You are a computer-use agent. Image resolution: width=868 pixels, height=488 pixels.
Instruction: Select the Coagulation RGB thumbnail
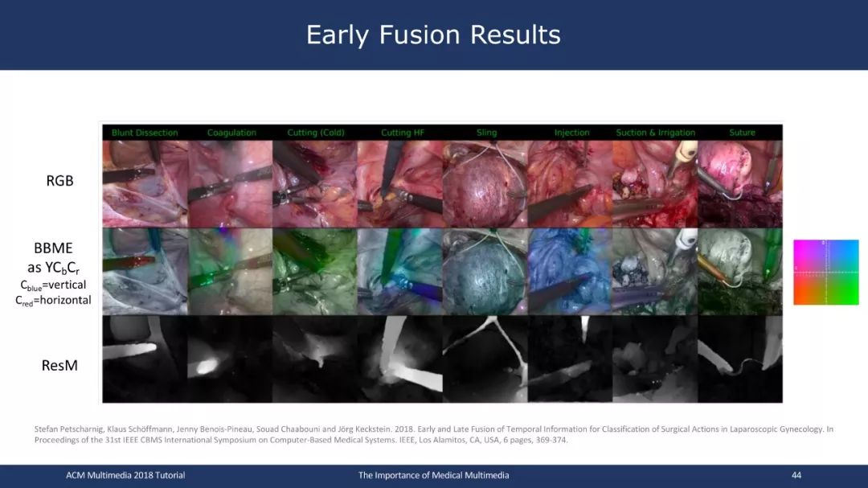230,183
